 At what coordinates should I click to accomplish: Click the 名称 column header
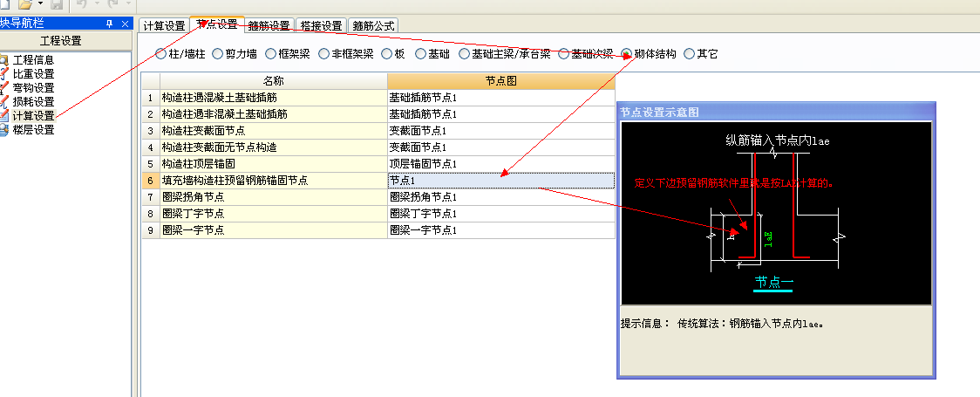pyautogui.click(x=274, y=81)
